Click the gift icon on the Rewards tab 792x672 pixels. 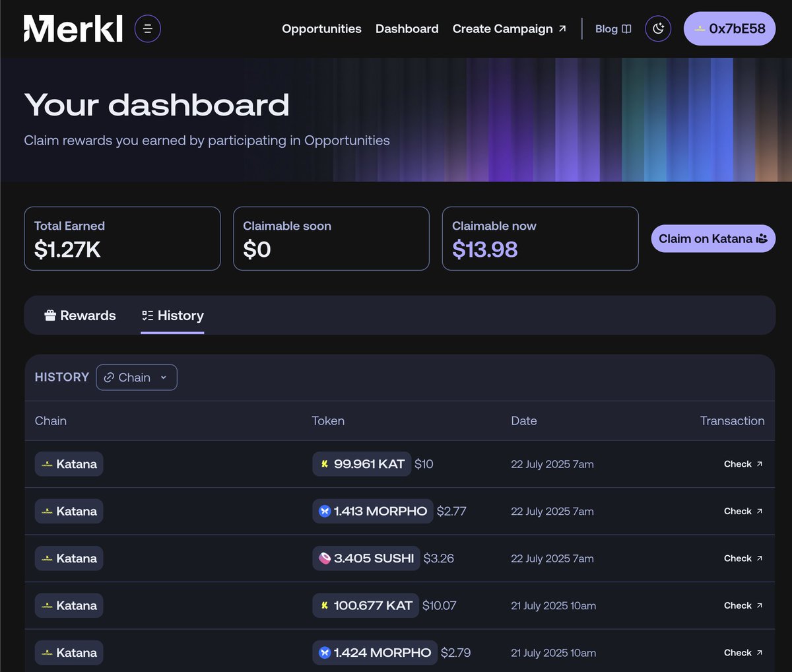click(x=50, y=316)
